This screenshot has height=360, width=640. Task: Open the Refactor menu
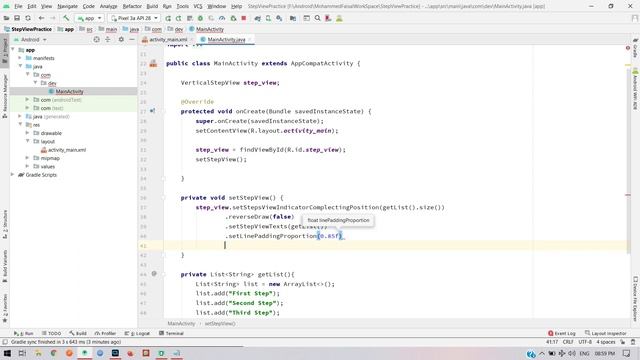point(132,6)
